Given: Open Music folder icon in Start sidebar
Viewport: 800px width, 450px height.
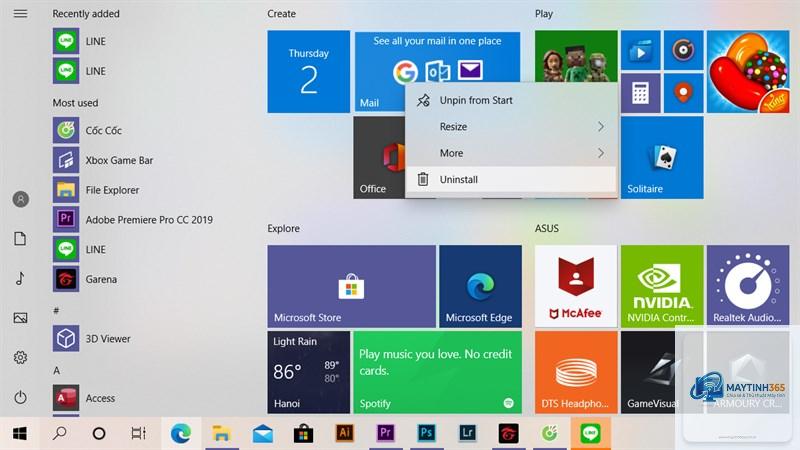Looking at the screenshot, I should [20, 279].
